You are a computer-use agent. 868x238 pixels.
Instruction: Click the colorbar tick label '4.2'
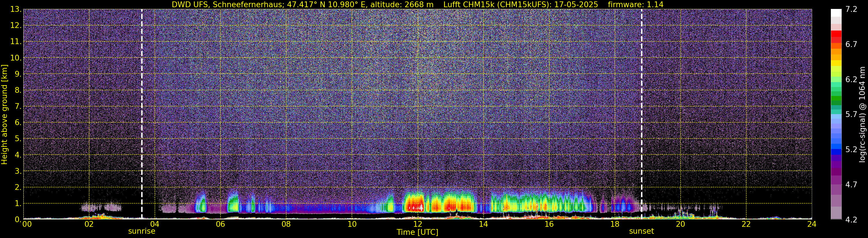851,220
